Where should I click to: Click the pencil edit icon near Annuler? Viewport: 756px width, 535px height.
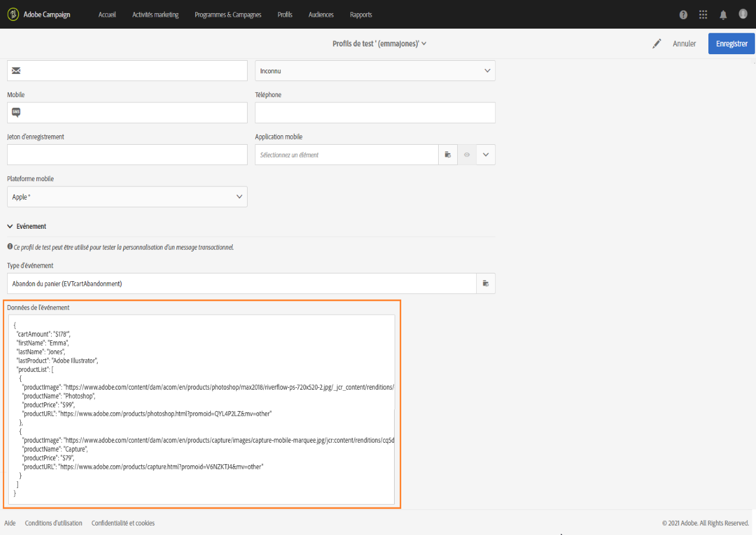[x=657, y=43]
